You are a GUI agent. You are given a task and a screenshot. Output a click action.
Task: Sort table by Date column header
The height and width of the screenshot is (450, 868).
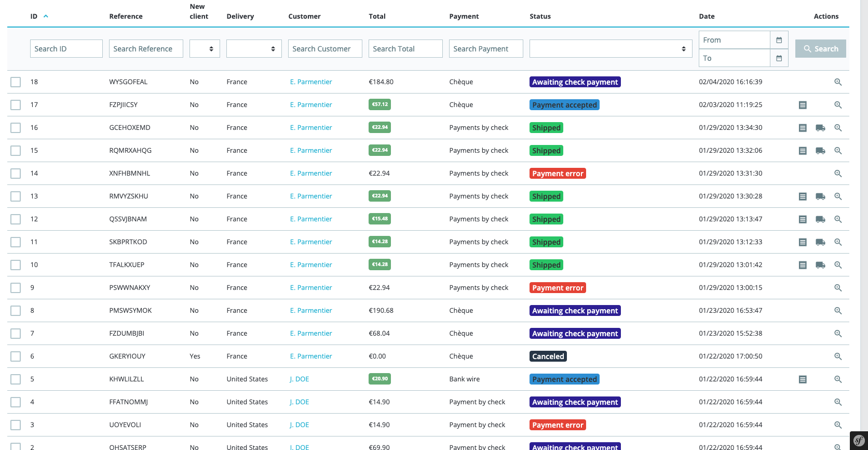point(707,16)
